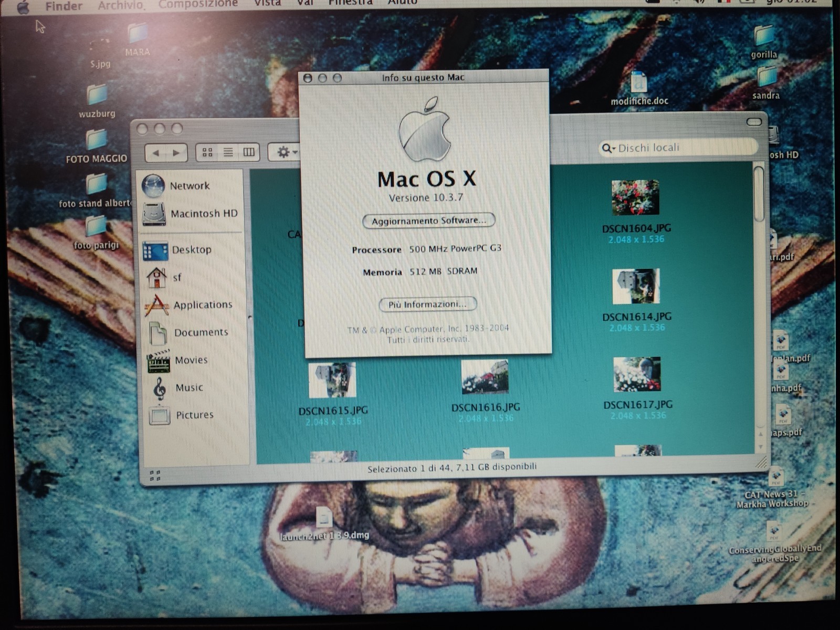Open Applications in the sidebar

[188, 305]
